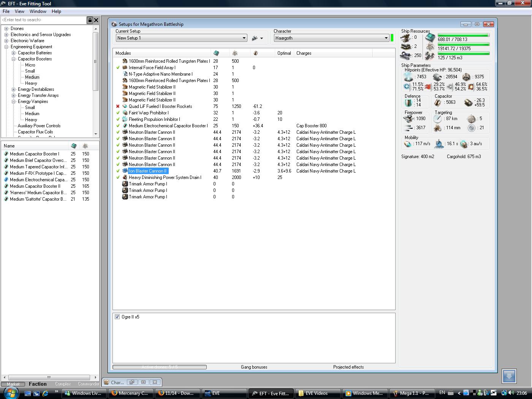
Task: Open Gang bonuses
Action: click(x=254, y=367)
